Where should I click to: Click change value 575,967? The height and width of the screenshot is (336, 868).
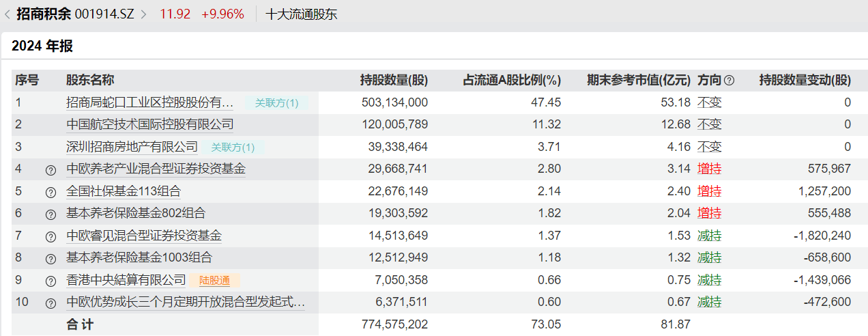830,169
